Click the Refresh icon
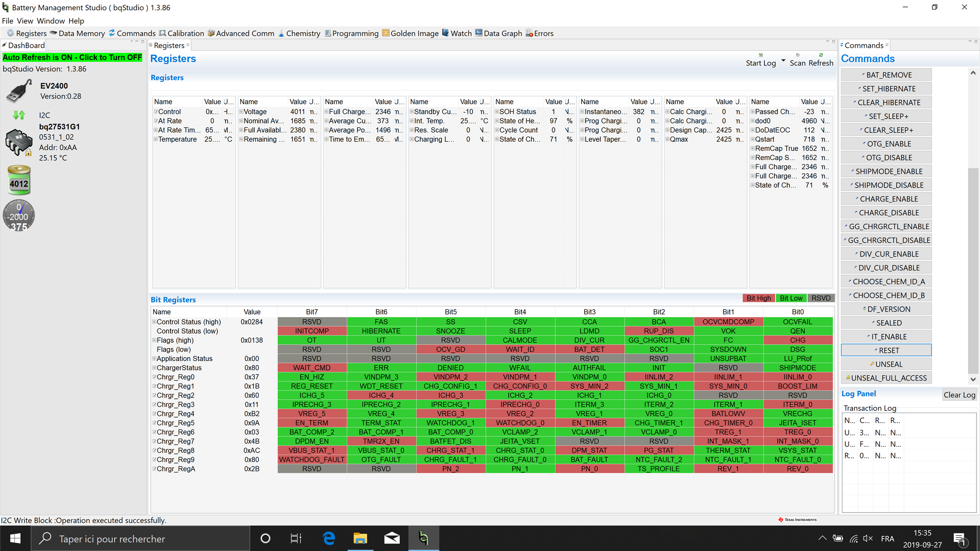Image resolution: width=980 pixels, height=551 pixels. pos(821,55)
